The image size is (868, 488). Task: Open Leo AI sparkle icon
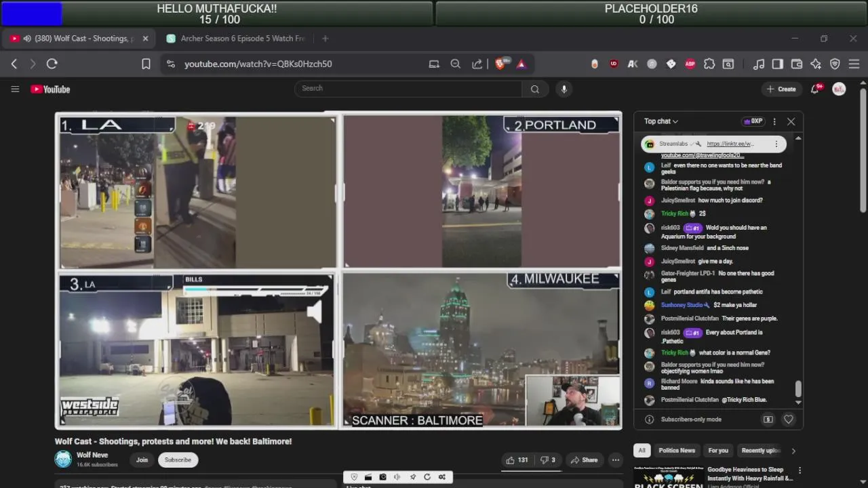click(x=816, y=64)
